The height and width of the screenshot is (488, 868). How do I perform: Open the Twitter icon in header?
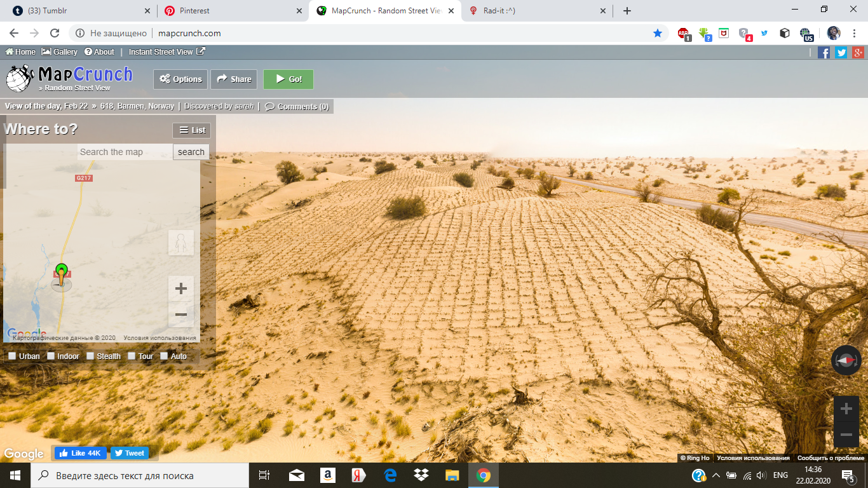click(x=841, y=53)
